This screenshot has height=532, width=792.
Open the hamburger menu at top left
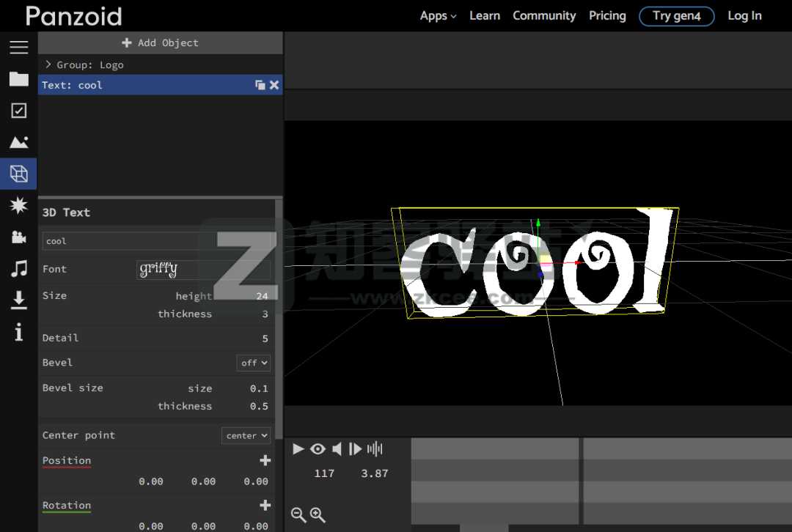tap(18, 47)
